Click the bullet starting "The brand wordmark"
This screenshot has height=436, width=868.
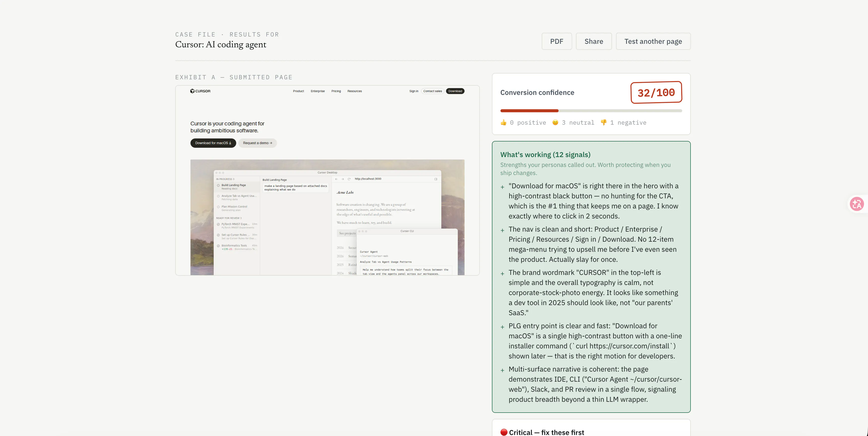(591, 293)
